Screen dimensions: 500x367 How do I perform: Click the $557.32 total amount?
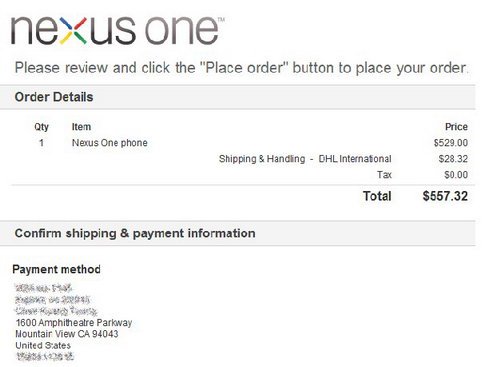(445, 196)
